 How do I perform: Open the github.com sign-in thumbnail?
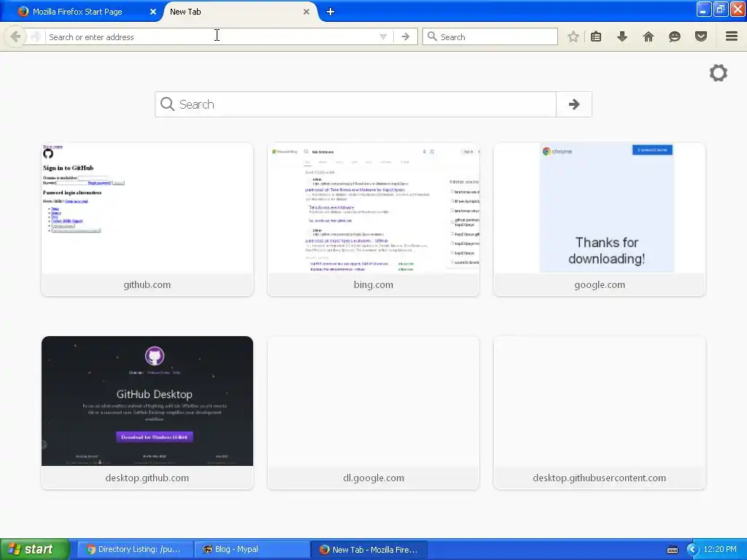tap(147, 208)
